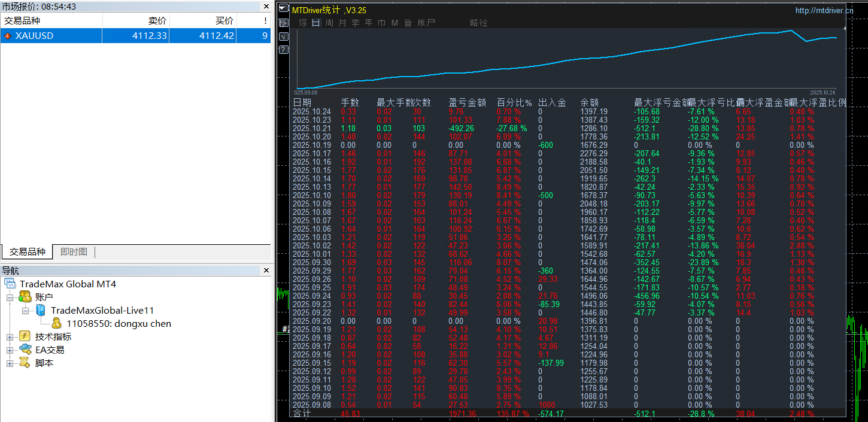This screenshot has height=422, width=868.
Task: Expand the 技术指标 tree node
Action: tap(10, 336)
